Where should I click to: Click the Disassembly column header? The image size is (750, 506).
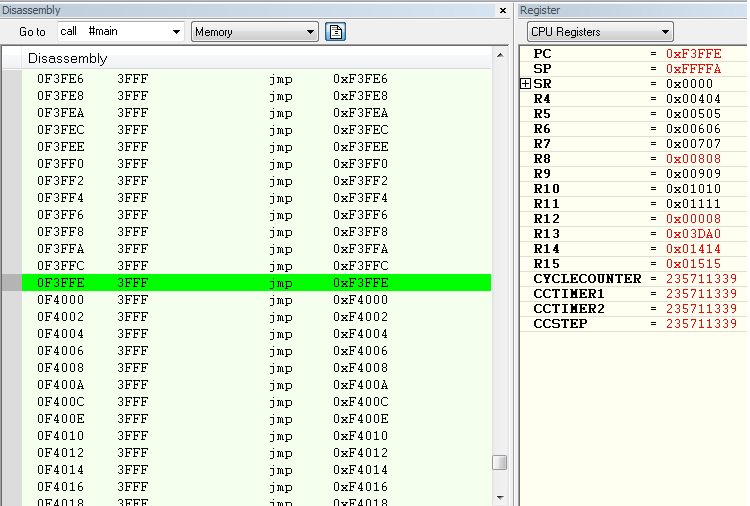(256, 58)
